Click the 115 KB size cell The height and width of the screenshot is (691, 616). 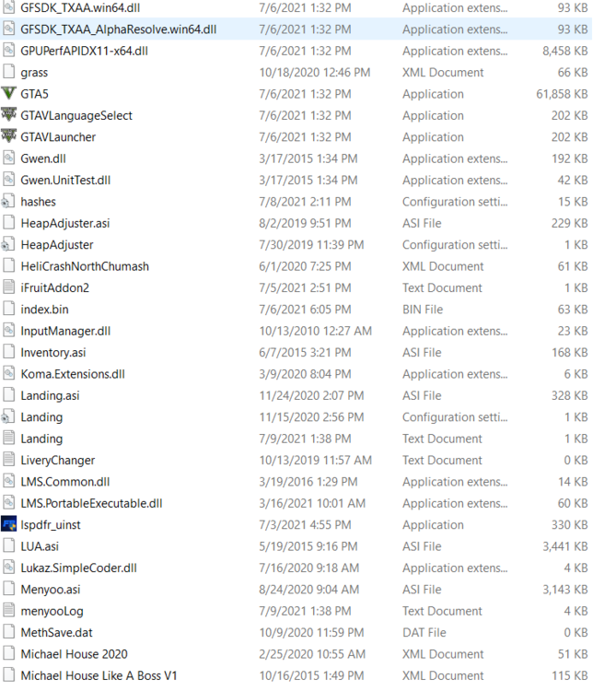(x=570, y=675)
